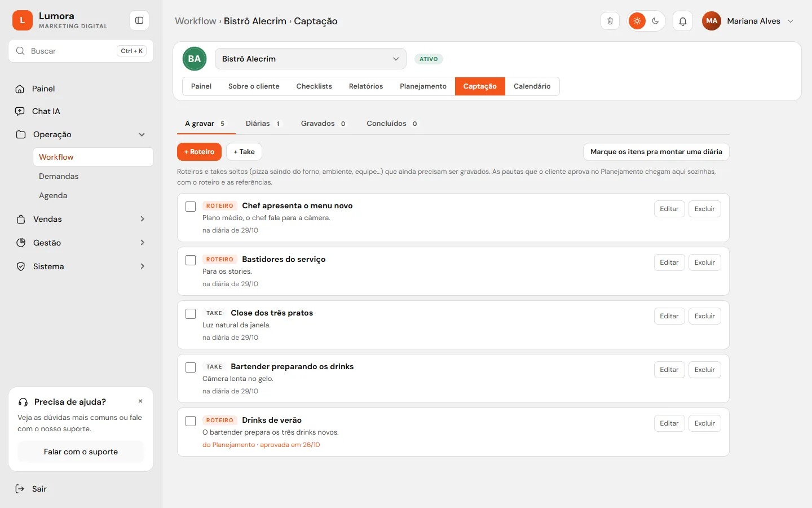Click the headset help icon
The width and height of the screenshot is (812, 508).
tap(23, 402)
